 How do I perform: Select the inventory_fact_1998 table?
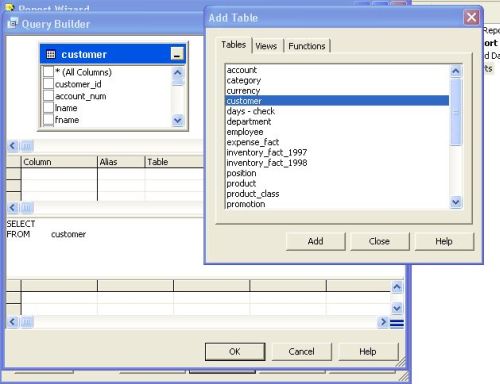(337, 163)
